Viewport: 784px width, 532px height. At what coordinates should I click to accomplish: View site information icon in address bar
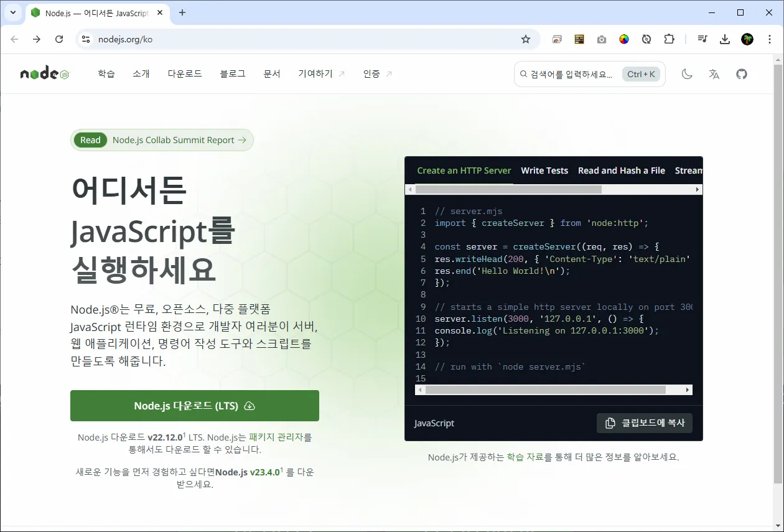tap(86, 39)
